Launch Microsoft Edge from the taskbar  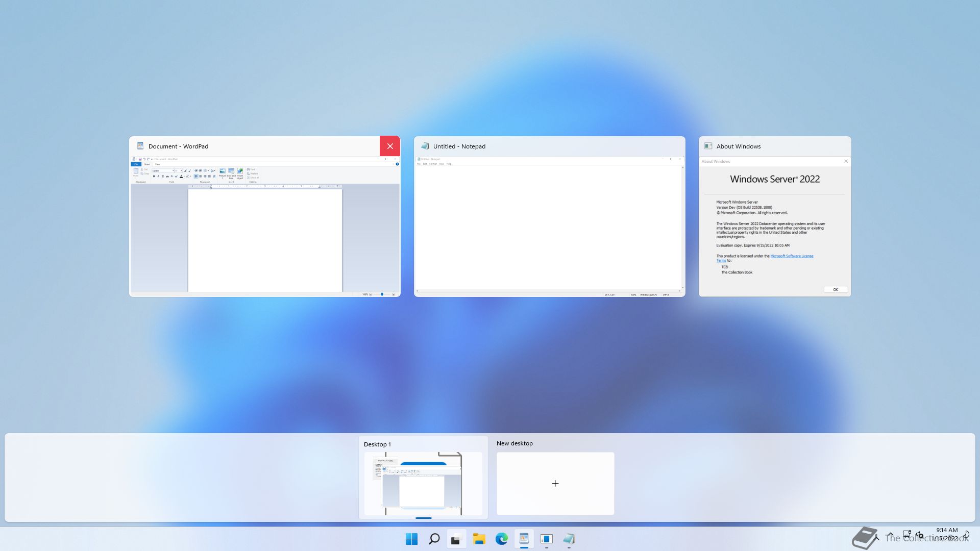click(x=501, y=539)
